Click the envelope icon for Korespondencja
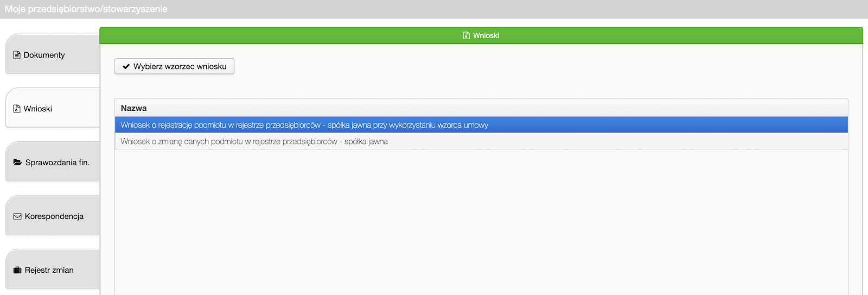The height and width of the screenshot is (295, 868). [x=17, y=216]
